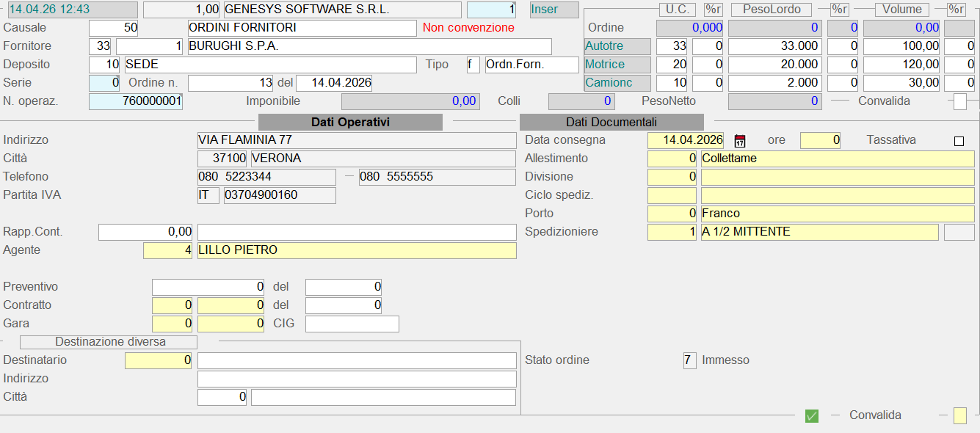Open the Data consegna calendar picker
This screenshot has height=433, width=980.
(740, 141)
